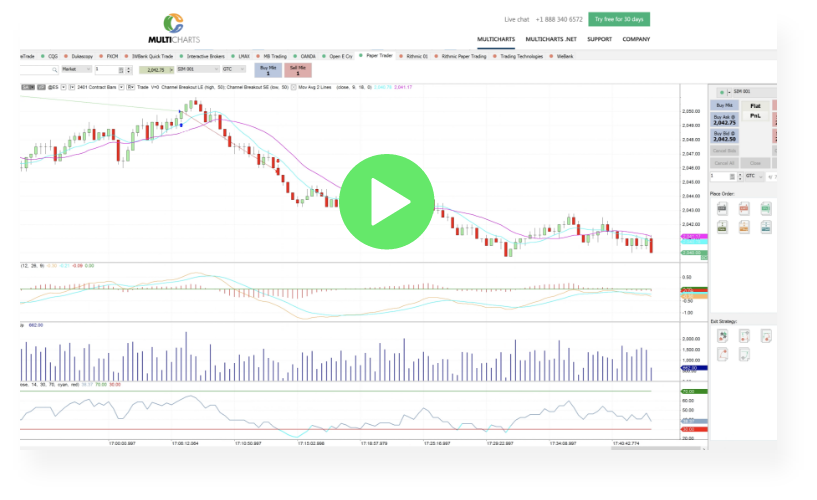Image resolution: width=817 pixels, height=500 pixels.
Task: Click the MultiCharts logo icon
Action: (x=173, y=23)
